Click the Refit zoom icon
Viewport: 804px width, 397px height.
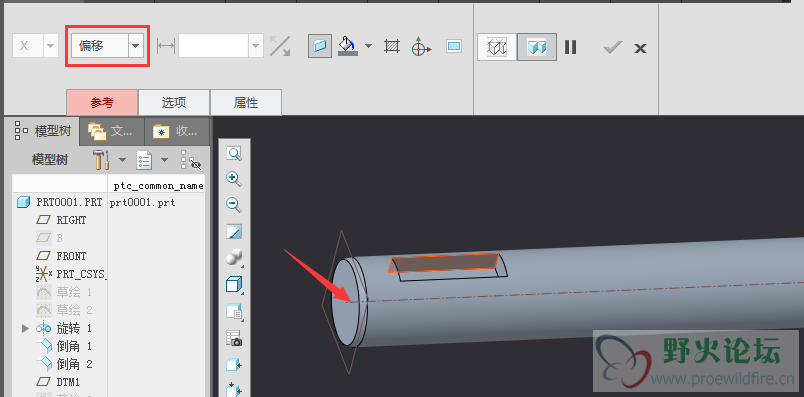[x=234, y=153]
